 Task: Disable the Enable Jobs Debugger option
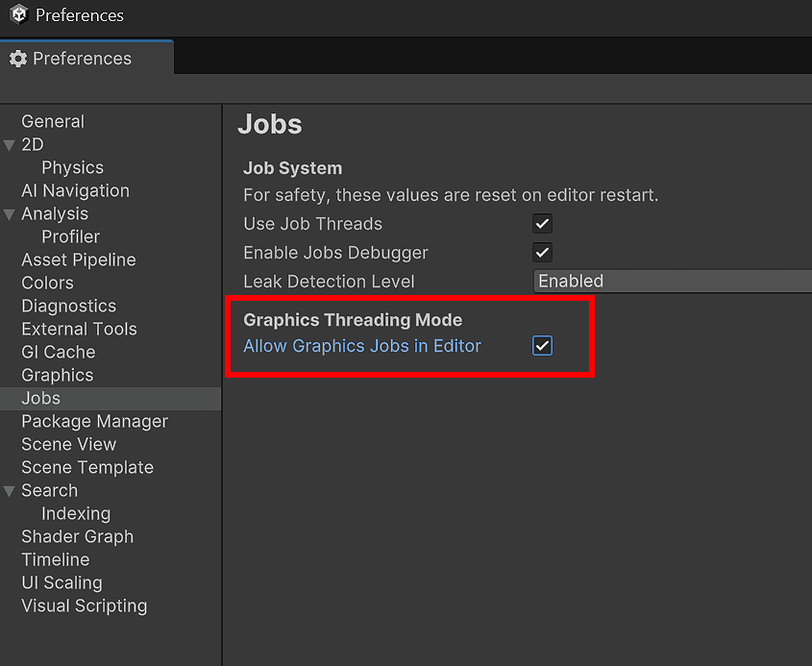[x=542, y=252]
